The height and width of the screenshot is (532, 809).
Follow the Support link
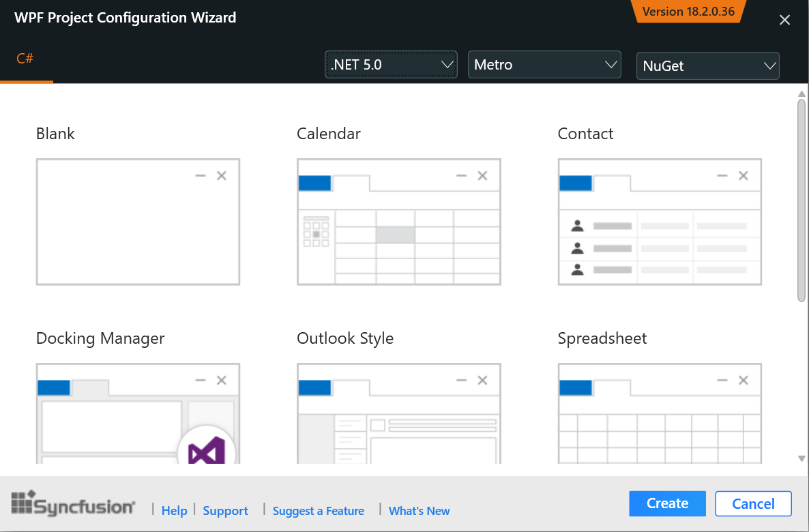click(x=225, y=511)
